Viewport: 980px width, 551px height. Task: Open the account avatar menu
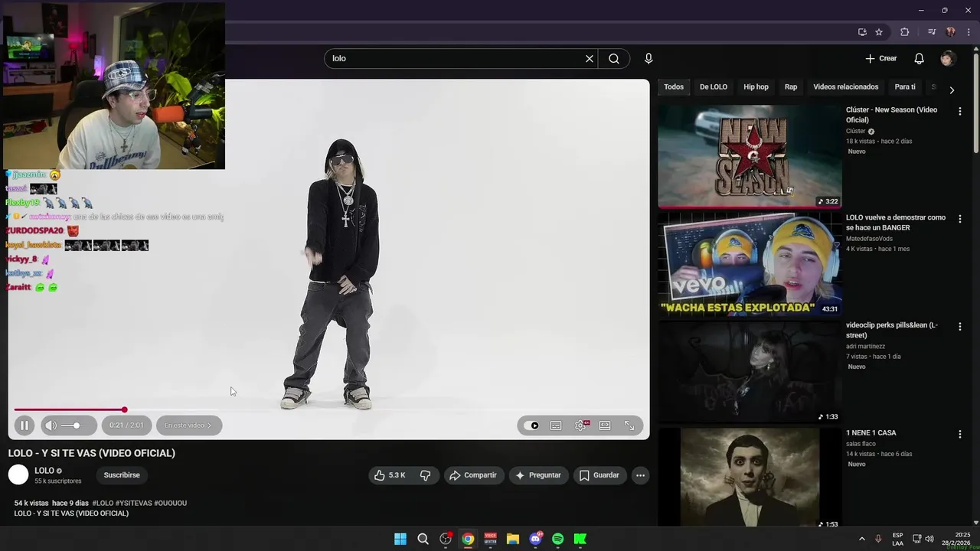pyautogui.click(x=948, y=58)
